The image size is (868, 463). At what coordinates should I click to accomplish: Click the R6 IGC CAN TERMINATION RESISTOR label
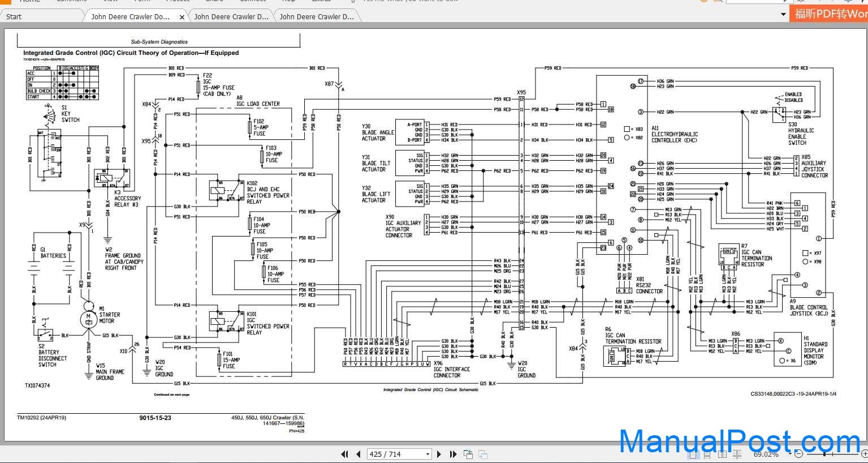pyautogui.click(x=633, y=335)
